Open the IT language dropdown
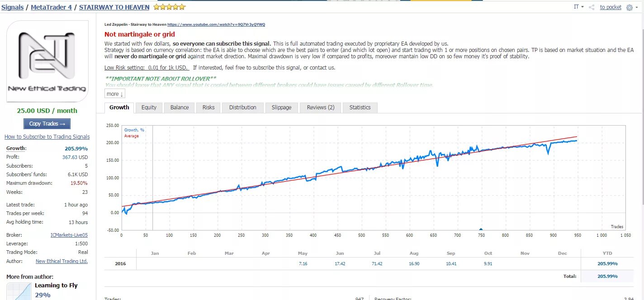Screen dimensions: 644x300 click(x=578, y=7)
